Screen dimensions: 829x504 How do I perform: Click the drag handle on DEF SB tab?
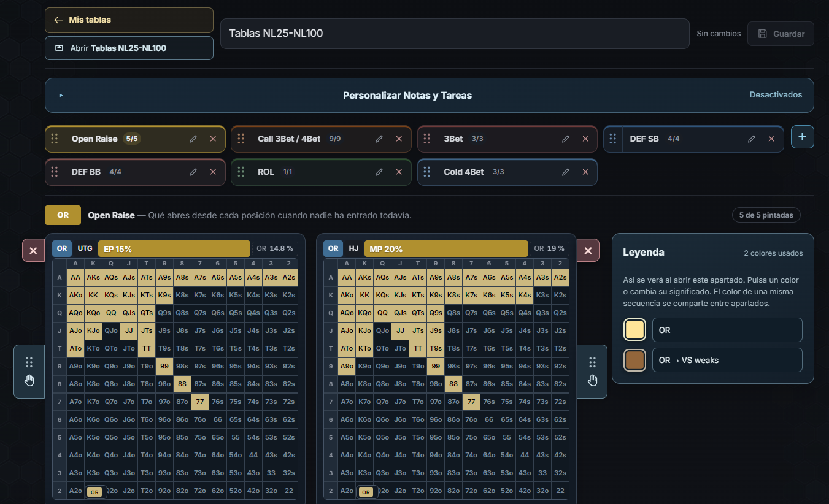point(613,139)
